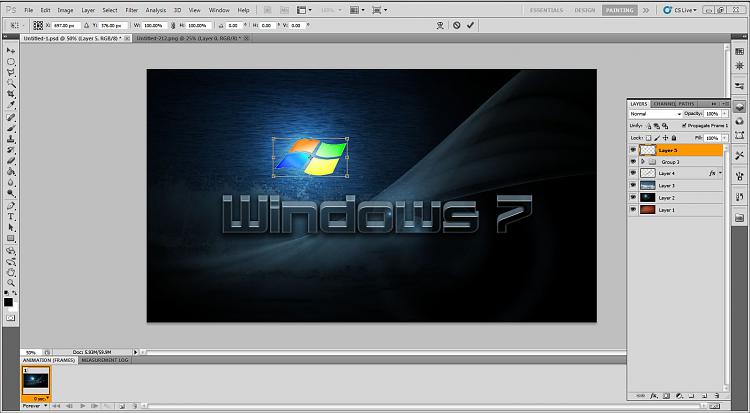Switch between free transform and warp

[x=441, y=25]
